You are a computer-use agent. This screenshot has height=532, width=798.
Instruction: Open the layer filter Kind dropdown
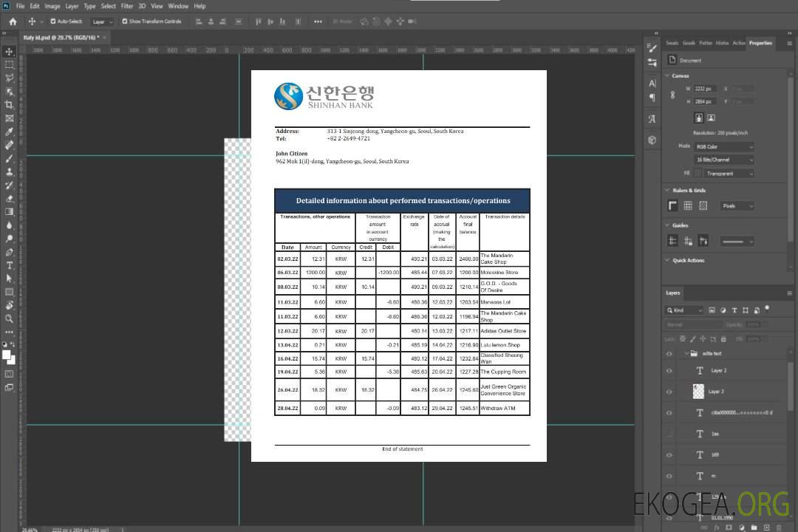(x=685, y=310)
